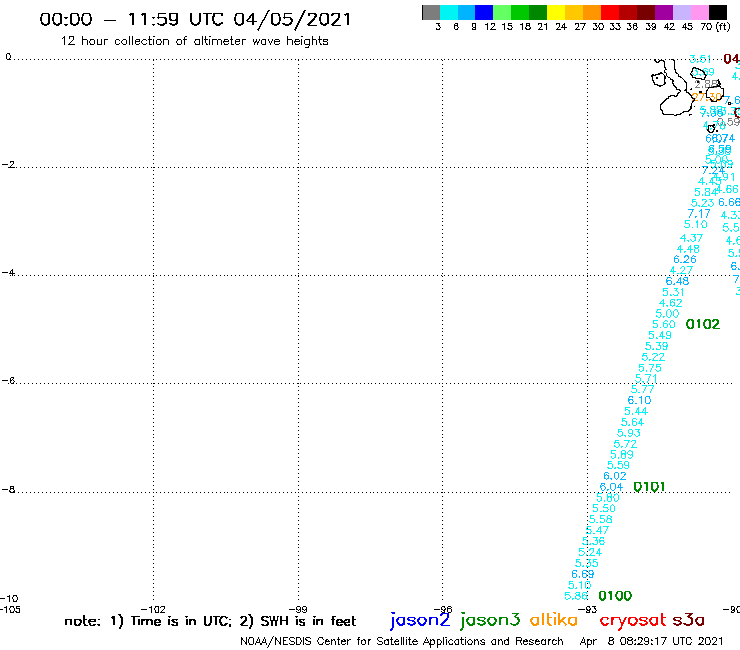Click the longitude axis label '-99'

tap(298, 609)
